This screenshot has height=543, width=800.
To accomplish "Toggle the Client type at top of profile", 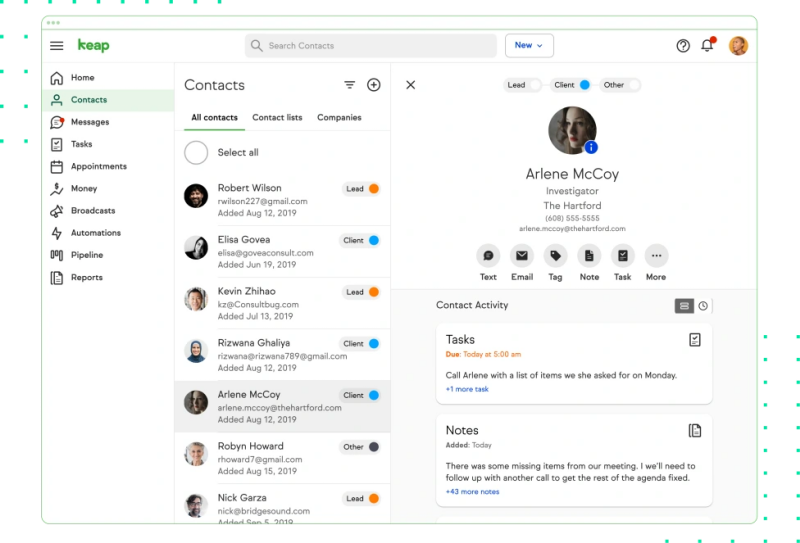I will point(571,85).
